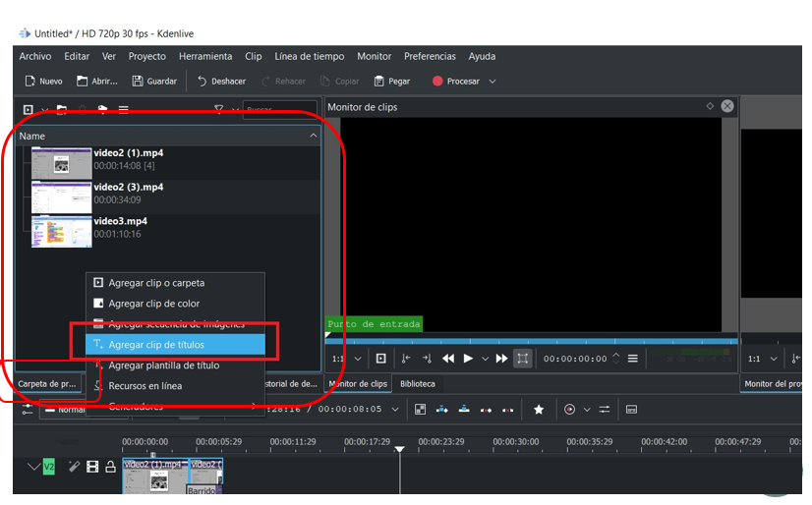Open clip monitor 1:1 zoom dropdown
Image resolution: width=812 pixels, height=505 pixels.
[346, 359]
